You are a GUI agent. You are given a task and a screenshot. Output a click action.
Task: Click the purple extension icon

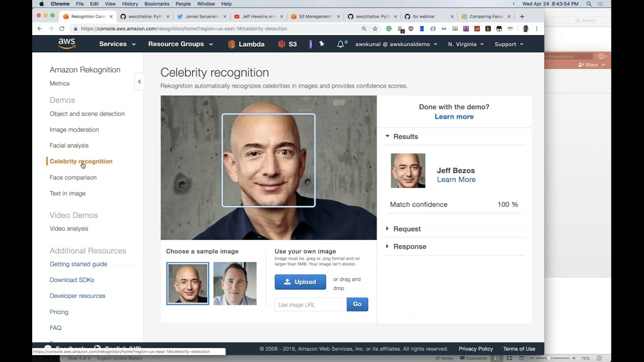click(466, 29)
